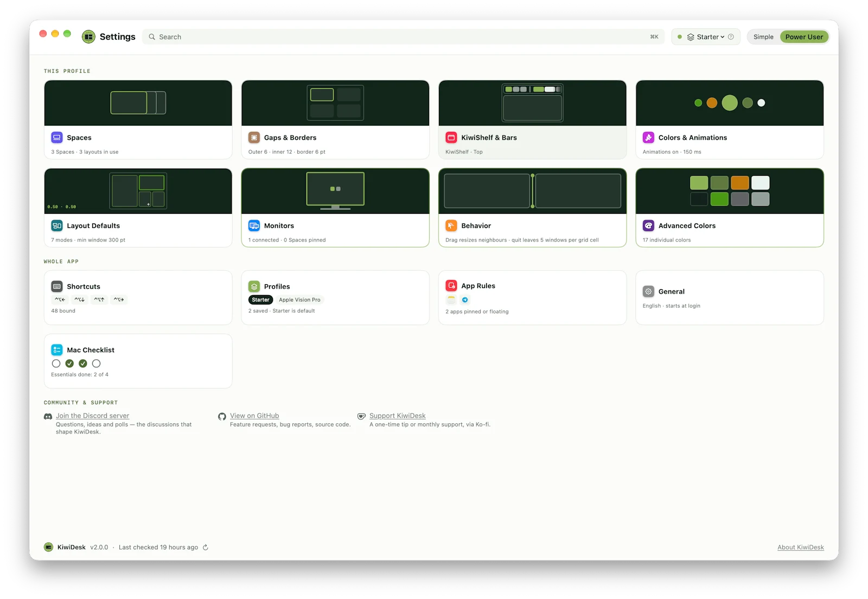Viewport: 868px width, 599px height.
Task: Click the Last checked 19 hours ago text
Action: [158, 547]
